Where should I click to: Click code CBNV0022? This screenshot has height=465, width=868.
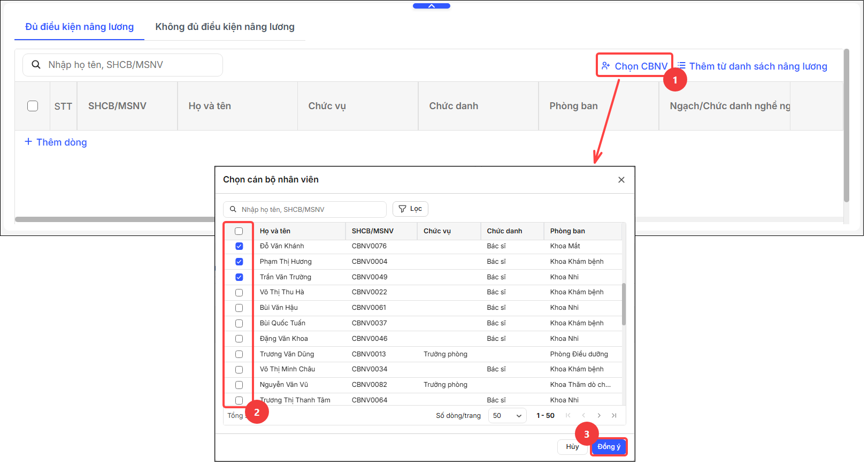click(x=370, y=292)
